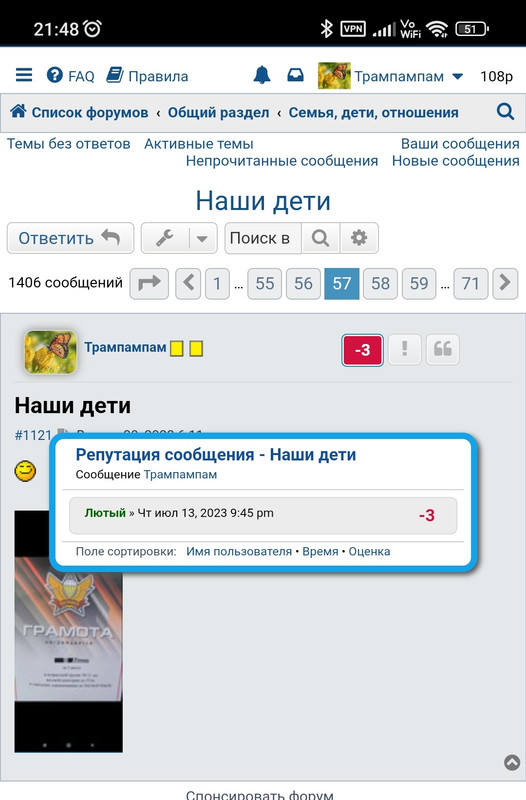Open the topic tools wrench menu
This screenshot has height=800, width=526.
165,238
